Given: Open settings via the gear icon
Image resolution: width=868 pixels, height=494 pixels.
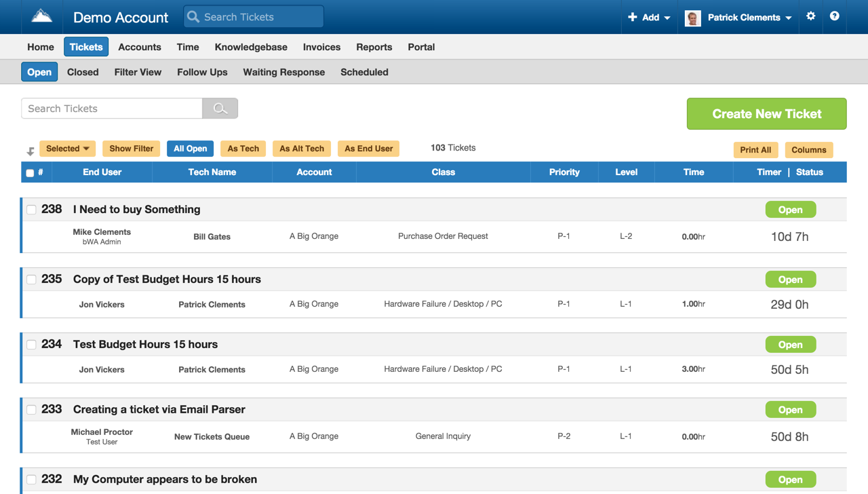Looking at the screenshot, I should click(810, 16).
